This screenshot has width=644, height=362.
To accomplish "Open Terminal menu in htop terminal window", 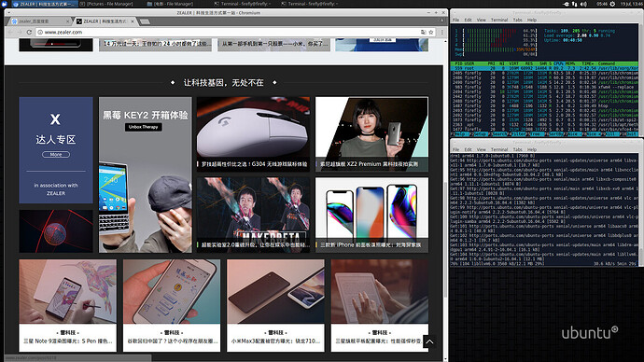I will 499,20.
